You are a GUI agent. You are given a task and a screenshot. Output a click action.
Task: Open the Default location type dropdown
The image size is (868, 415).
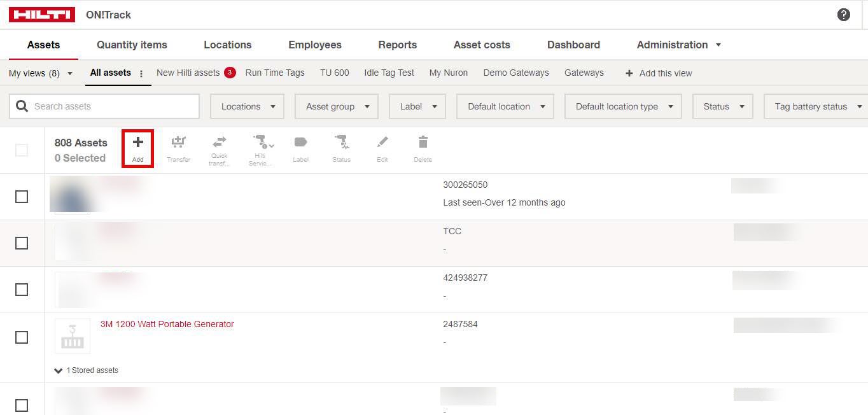click(x=623, y=106)
